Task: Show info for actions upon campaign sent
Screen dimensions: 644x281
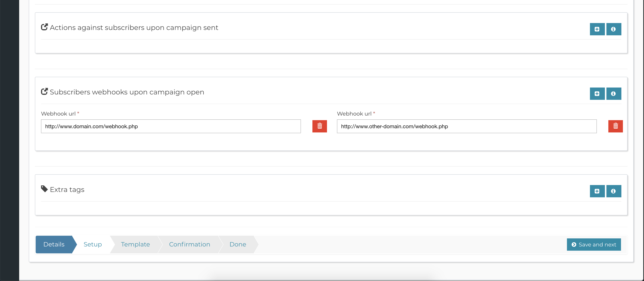Action: click(x=614, y=29)
